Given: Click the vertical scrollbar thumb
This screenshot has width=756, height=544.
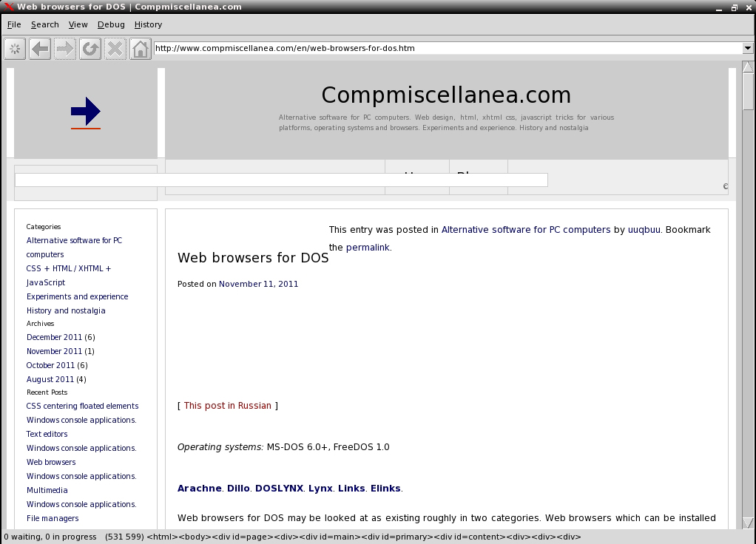Looking at the screenshot, I should (x=748, y=91).
